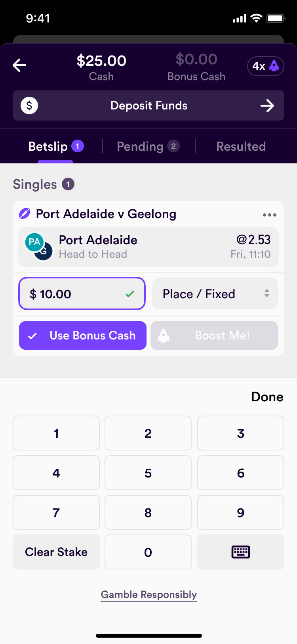The height and width of the screenshot is (644, 297).
Task: Tap the PA team logo badge
Action: [34, 242]
